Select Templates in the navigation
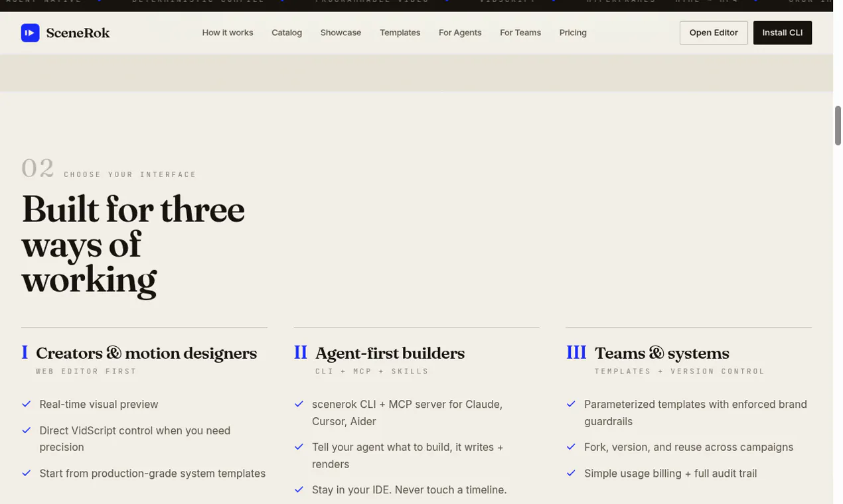This screenshot has width=843, height=504. [x=400, y=32]
